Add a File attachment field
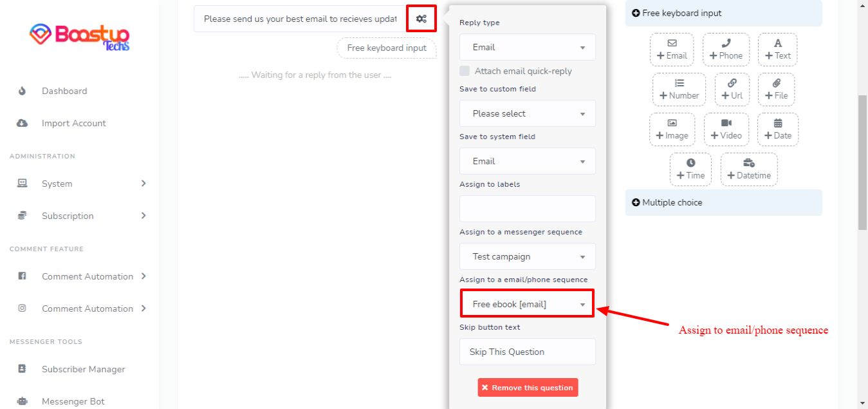The height and width of the screenshot is (409, 868). pos(776,90)
